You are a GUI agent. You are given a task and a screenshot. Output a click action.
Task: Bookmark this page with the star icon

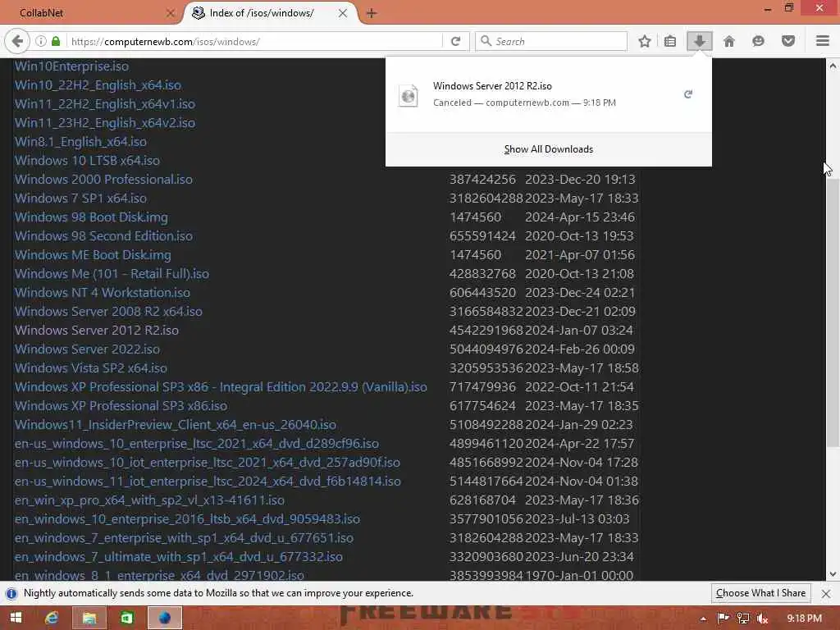pos(645,41)
